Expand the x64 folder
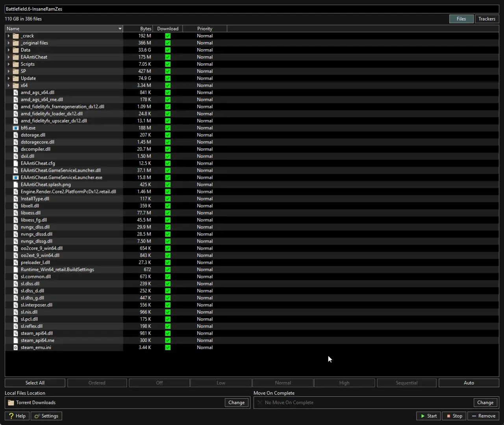The width and height of the screenshot is (504, 425). (9, 85)
